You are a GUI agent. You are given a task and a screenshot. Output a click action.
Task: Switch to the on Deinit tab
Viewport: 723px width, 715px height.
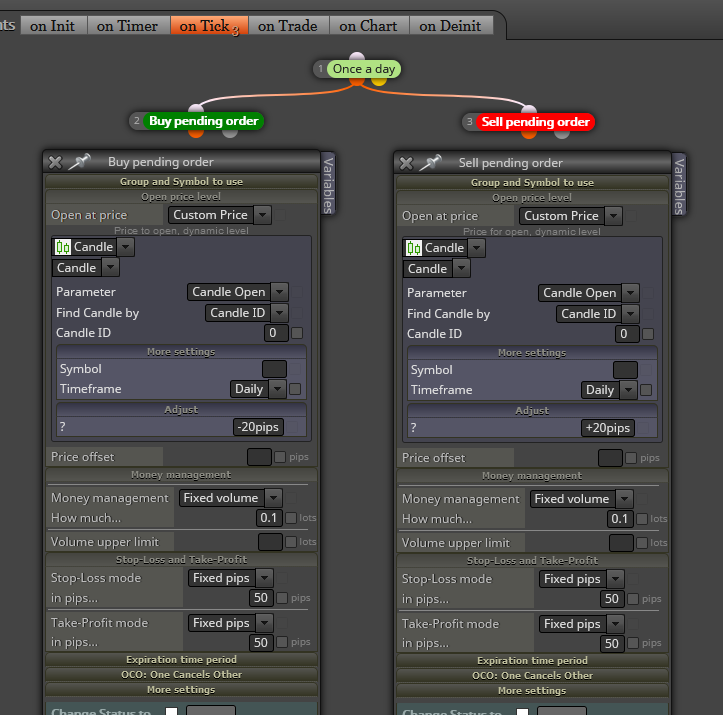[x=450, y=26]
